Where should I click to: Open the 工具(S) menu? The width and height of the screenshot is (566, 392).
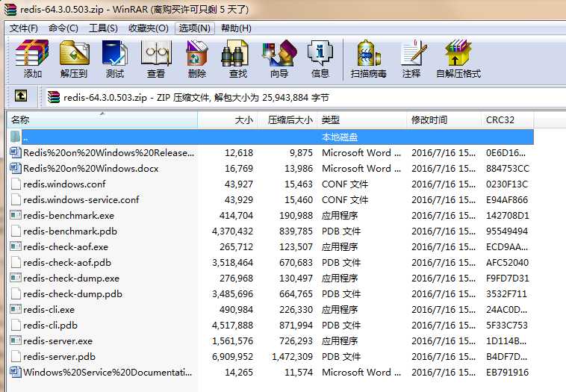(103, 28)
